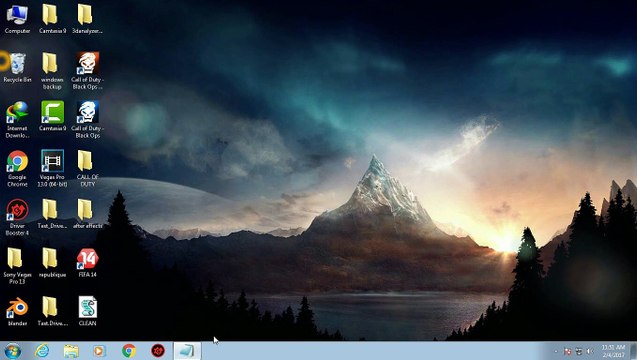Image resolution: width=637 pixels, height=360 pixels.
Task: Select Test_Drive folder beside Driver Booster 4
Action: [x=52, y=214]
